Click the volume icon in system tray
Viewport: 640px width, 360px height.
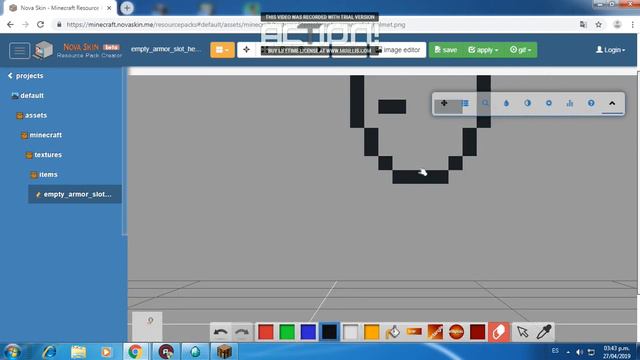tap(579, 351)
